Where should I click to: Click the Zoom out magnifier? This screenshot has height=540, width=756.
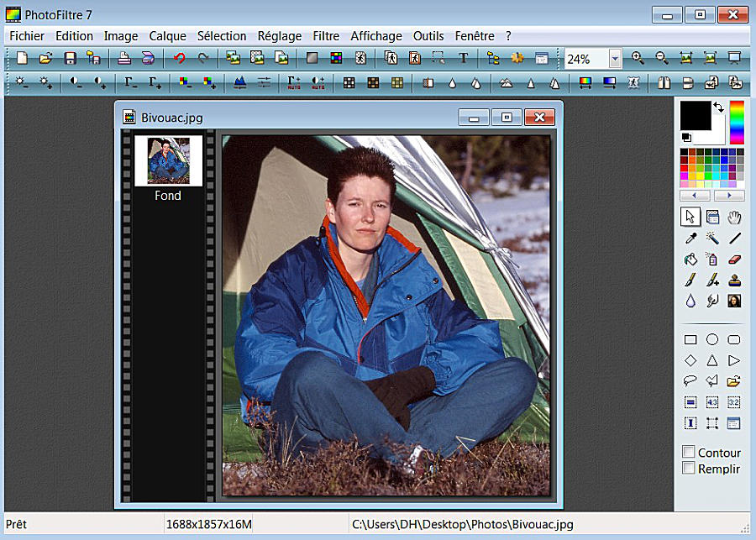coord(662,58)
